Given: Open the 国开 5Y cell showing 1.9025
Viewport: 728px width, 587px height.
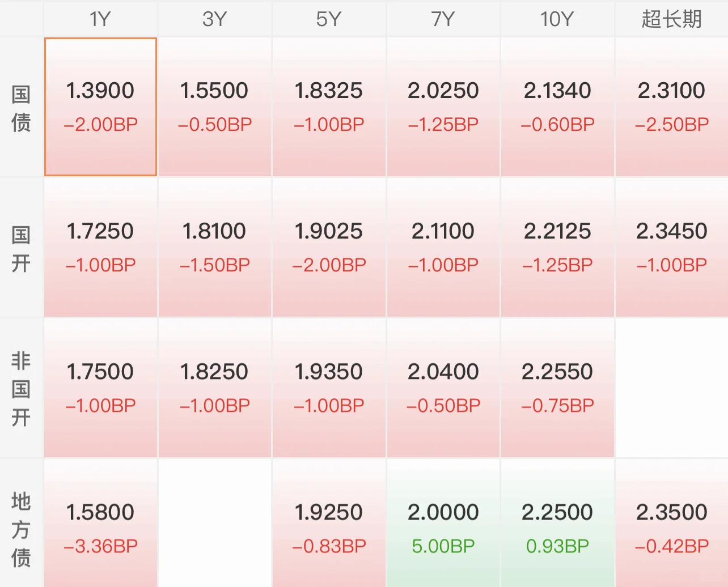Looking at the screenshot, I should [x=329, y=247].
